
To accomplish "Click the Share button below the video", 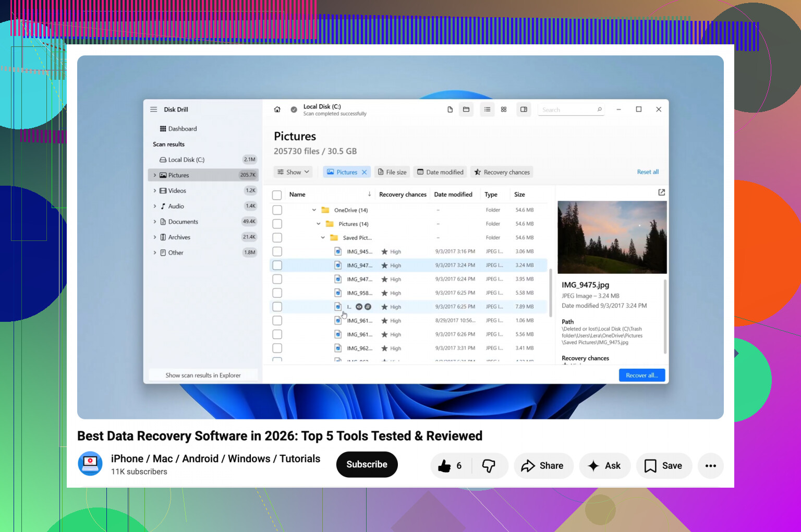I will click(543, 466).
